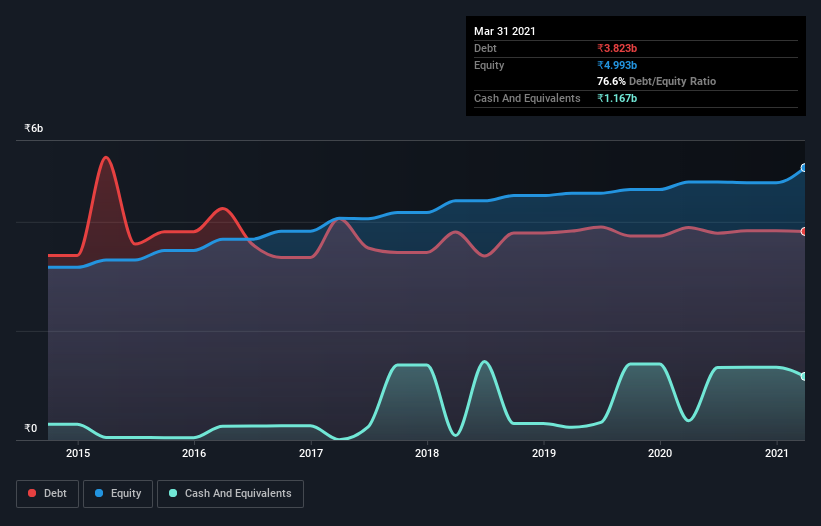This screenshot has width=821, height=526.
Task: Click the Debt row label in tooltip
Action: (485, 48)
